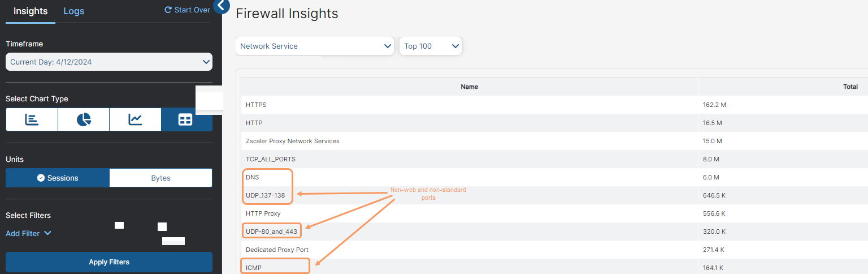The image size is (868, 274).
Task: Select the line chart type icon
Action: tap(135, 119)
